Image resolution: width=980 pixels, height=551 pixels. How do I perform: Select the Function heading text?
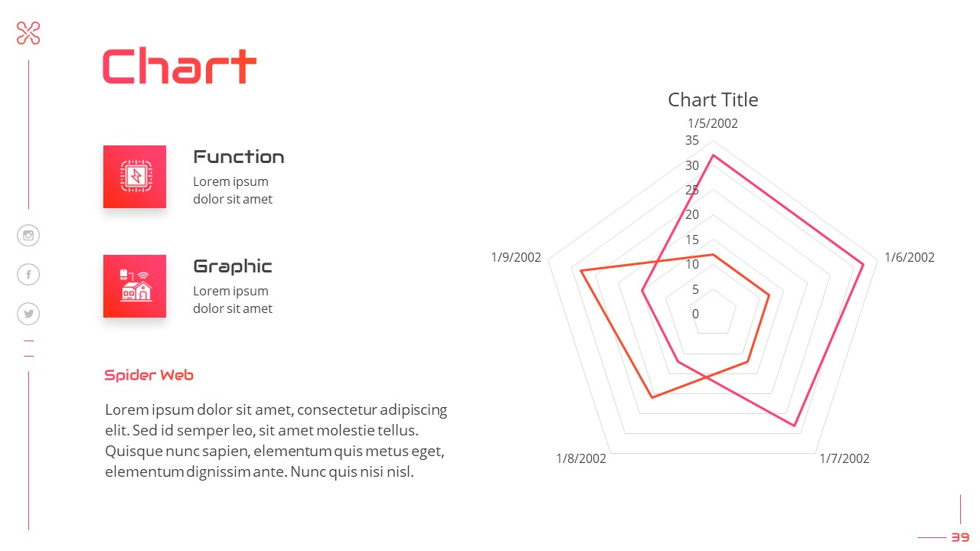[238, 157]
